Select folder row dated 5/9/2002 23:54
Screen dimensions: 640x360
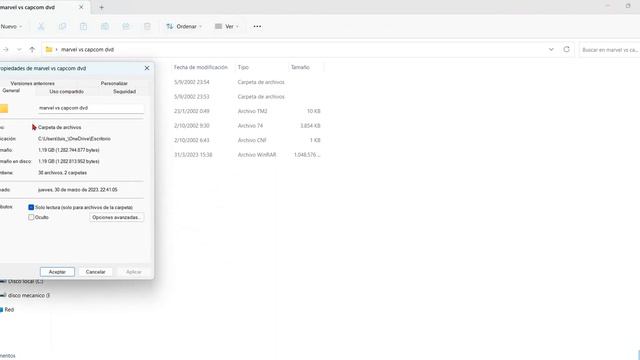tap(247, 82)
